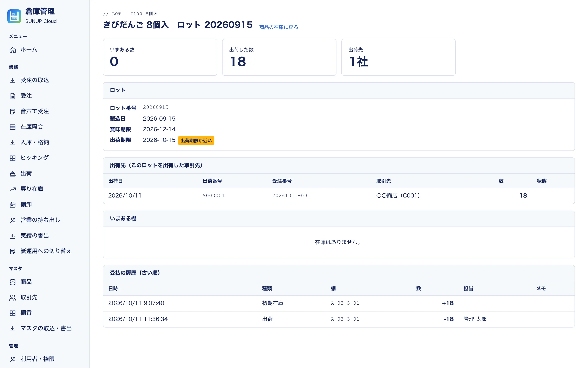Click the ホーム house icon
This screenshot has width=588, height=368.
(x=13, y=50)
